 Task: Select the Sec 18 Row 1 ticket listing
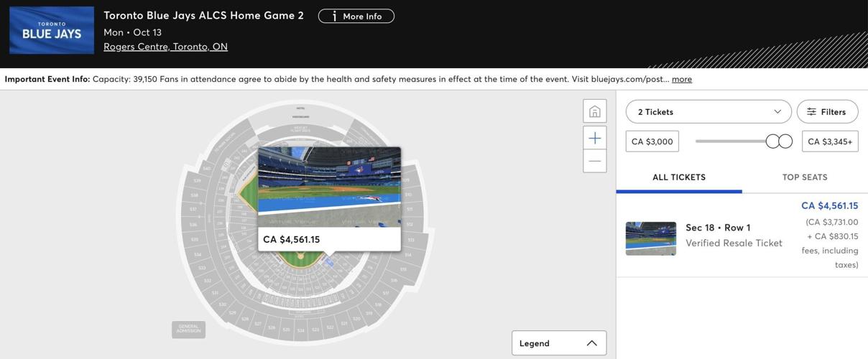742,236
